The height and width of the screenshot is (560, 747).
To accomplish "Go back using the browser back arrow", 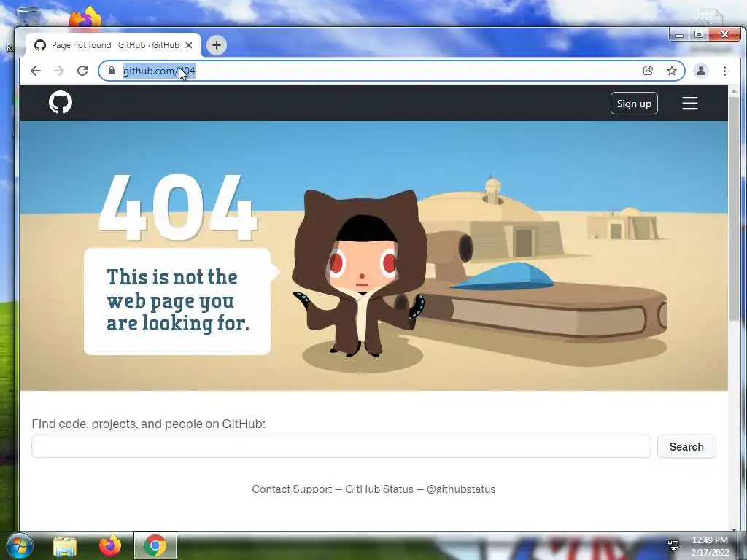I will (x=36, y=71).
